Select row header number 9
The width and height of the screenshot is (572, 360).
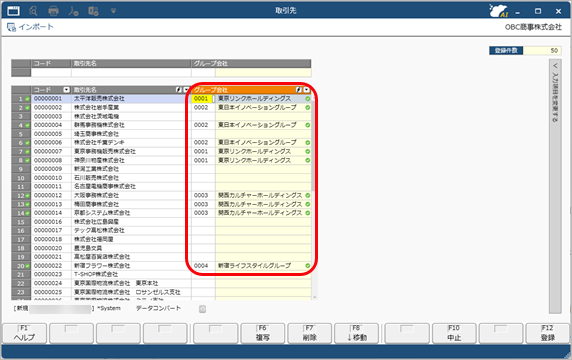(x=21, y=169)
